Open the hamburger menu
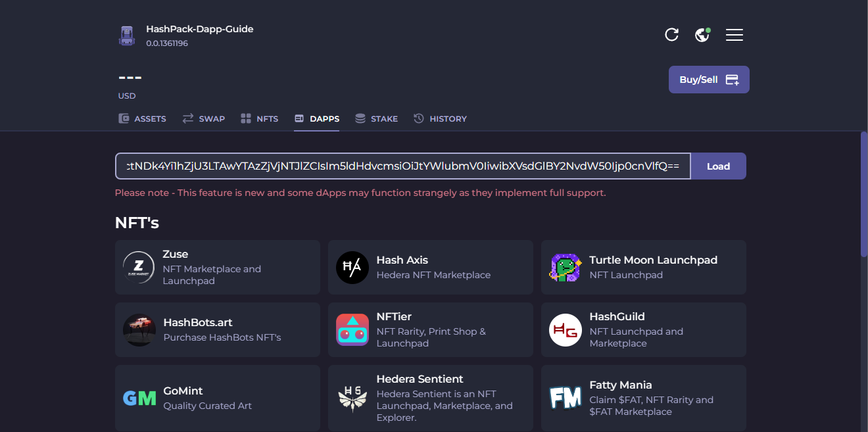The width and height of the screenshot is (868, 432). 734,35
